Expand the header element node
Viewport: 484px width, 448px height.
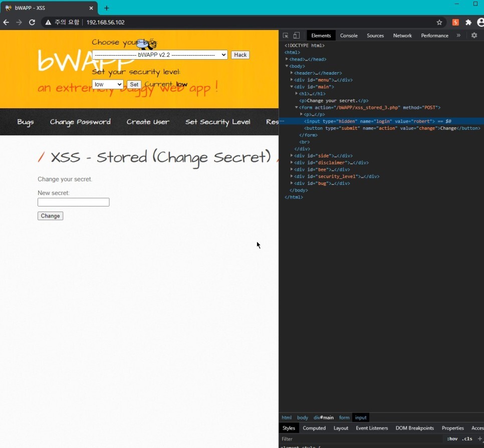[292, 73]
